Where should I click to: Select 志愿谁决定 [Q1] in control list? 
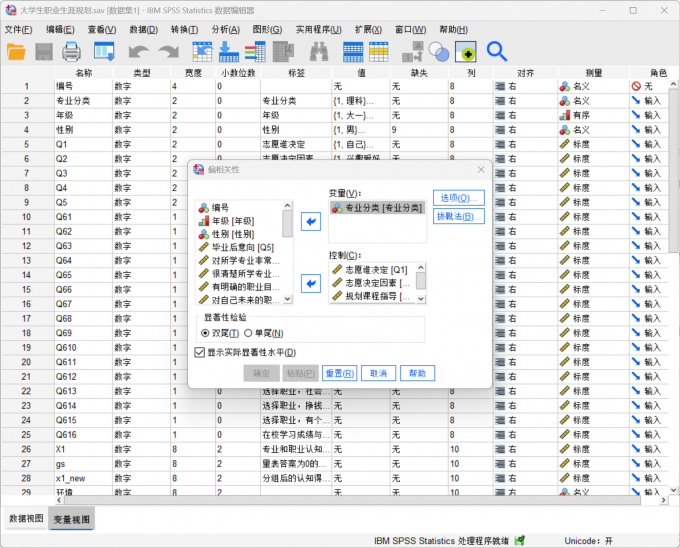tap(371, 270)
